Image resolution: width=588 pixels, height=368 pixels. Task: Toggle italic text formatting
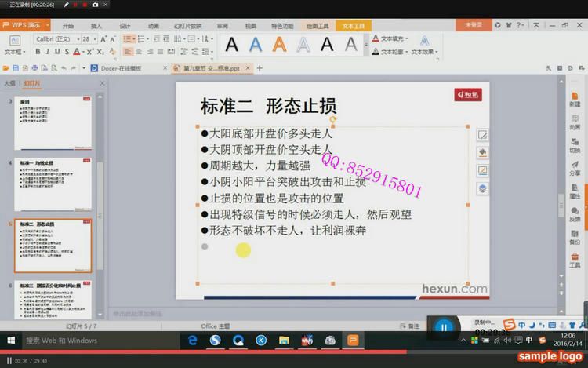tap(47, 52)
